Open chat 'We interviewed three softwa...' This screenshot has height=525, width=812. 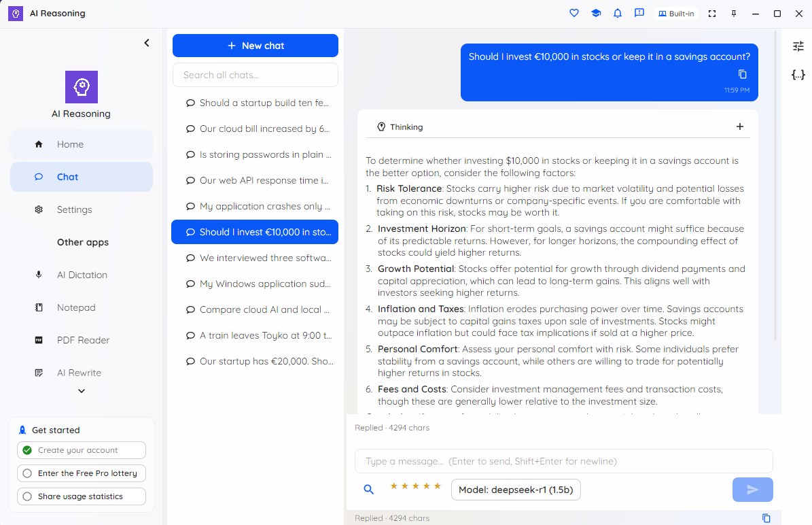click(255, 258)
